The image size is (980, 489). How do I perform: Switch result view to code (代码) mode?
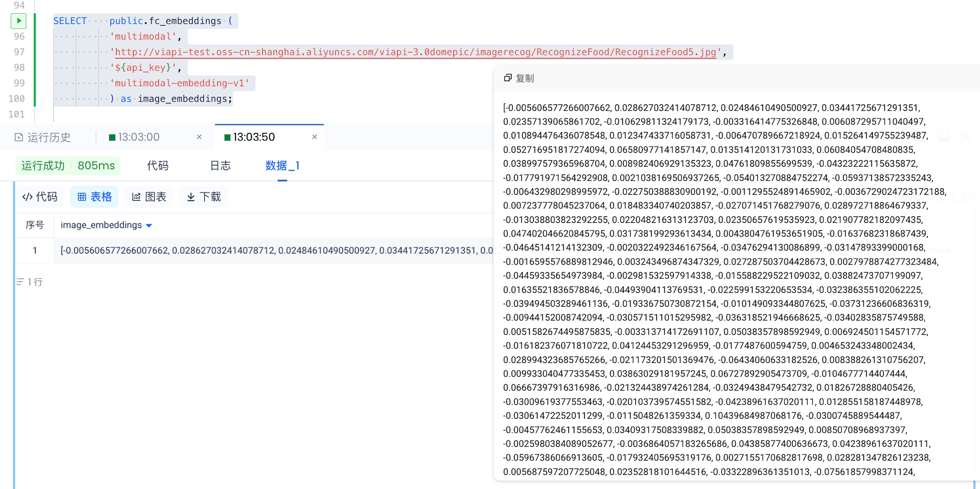(40, 197)
